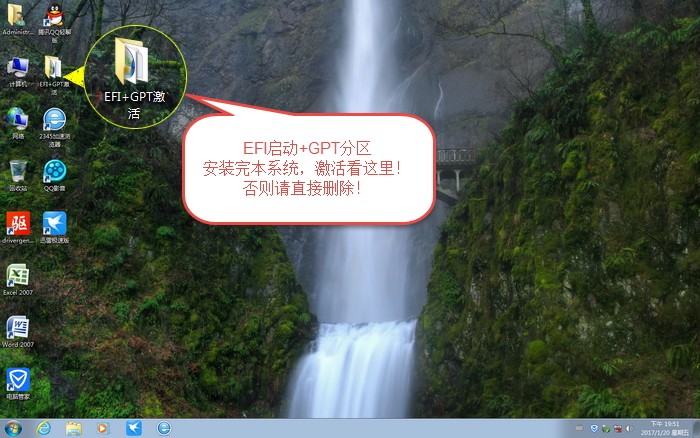Launch the media player taskbar icon
The image size is (700, 438).
tap(103, 428)
